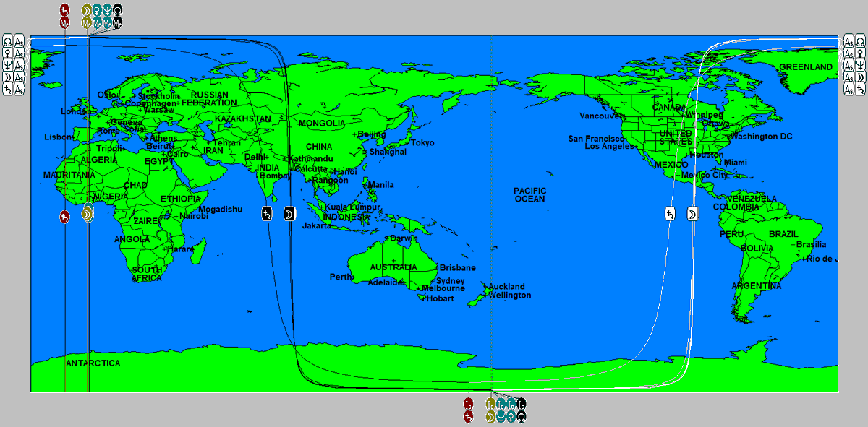
Task: Click the Auckland city label
Action: point(506,286)
